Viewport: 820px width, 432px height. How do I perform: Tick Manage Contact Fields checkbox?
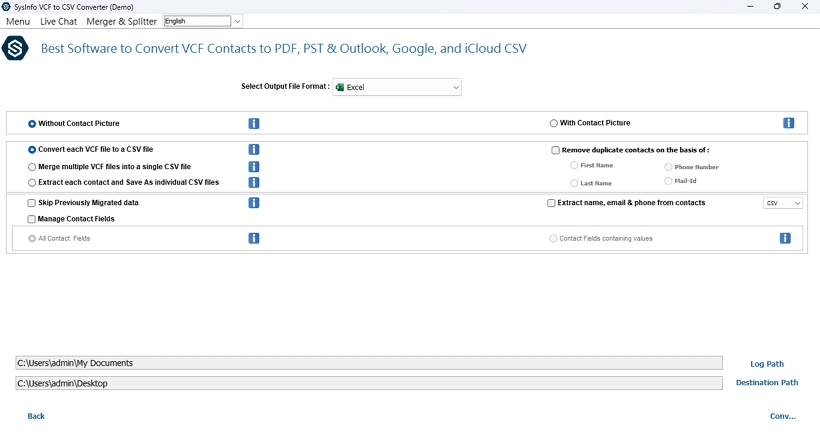click(31, 219)
